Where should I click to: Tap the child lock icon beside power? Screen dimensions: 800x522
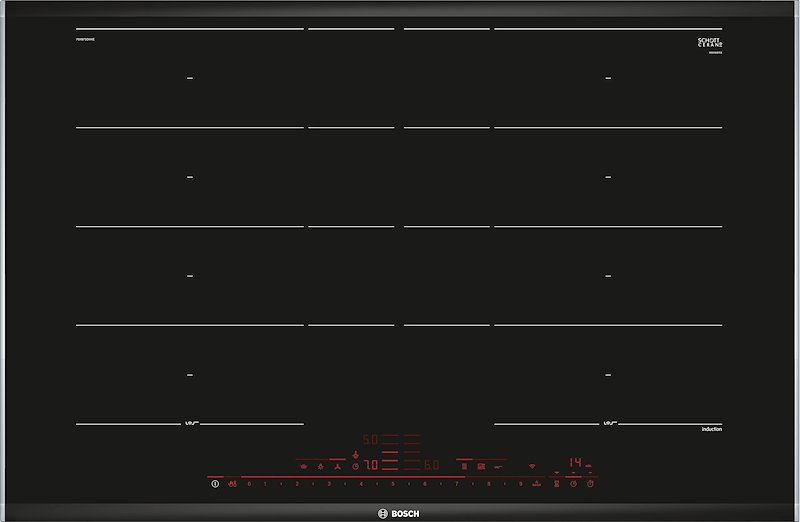[x=232, y=484]
